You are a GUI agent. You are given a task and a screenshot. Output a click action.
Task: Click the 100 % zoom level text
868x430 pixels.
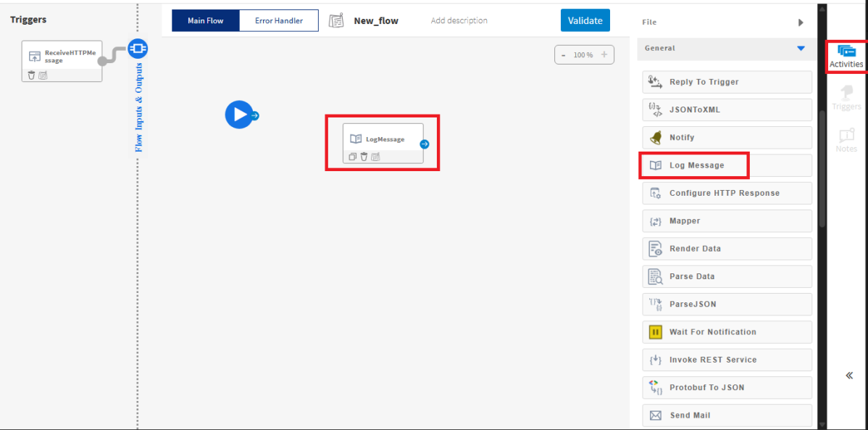pyautogui.click(x=583, y=55)
